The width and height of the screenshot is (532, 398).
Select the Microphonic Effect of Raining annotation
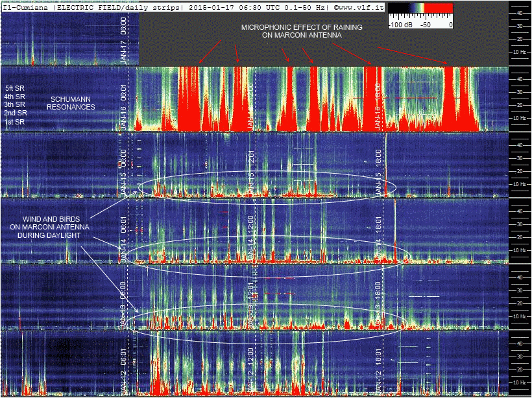[x=302, y=32]
